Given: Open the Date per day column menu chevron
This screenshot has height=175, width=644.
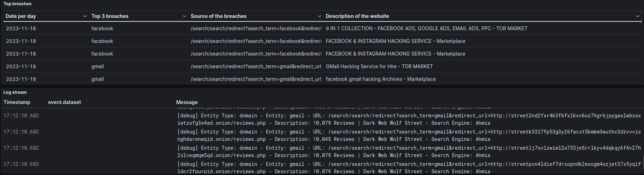Looking at the screenshot, I should 85,16.
